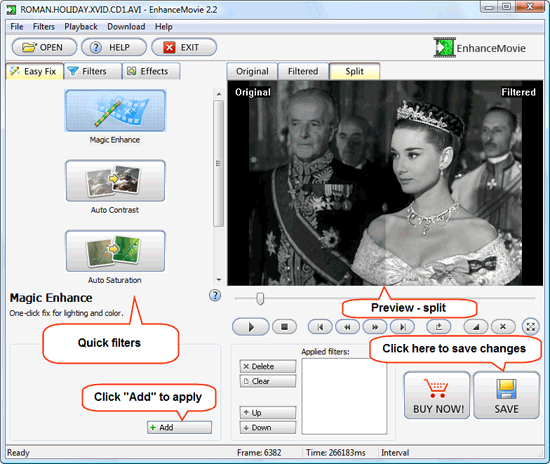The height and width of the screenshot is (464, 550).
Task: Open the round help question icon
Action: (215, 296)
